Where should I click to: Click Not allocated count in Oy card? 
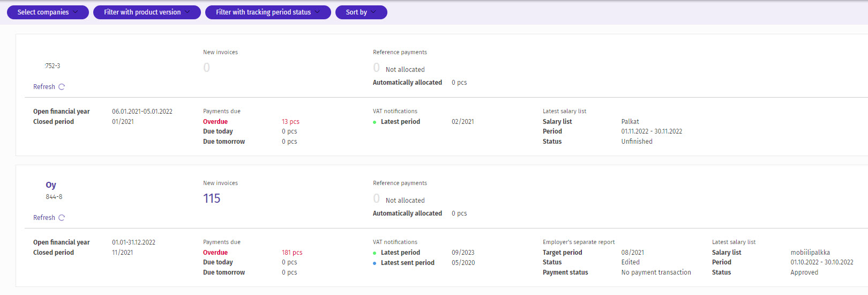coord(376,198)
